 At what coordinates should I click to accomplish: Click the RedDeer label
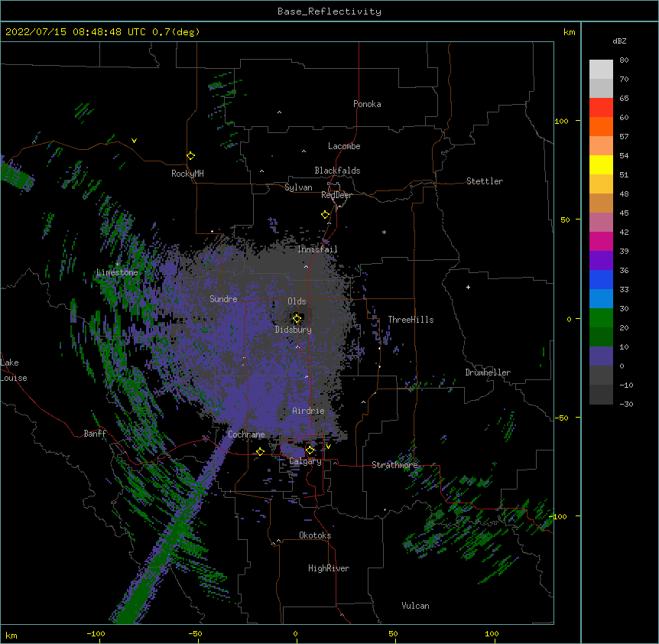336,195
